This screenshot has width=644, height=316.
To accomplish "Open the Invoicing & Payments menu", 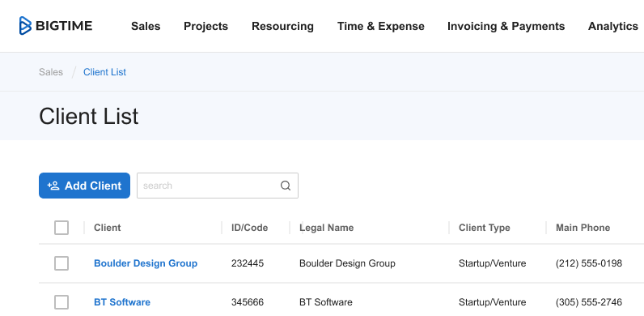I will coord(506,26).
